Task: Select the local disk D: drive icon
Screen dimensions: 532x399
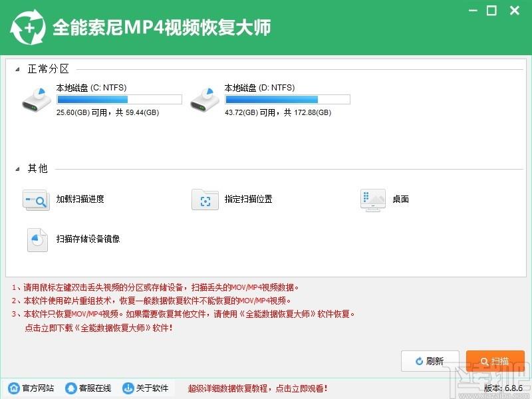Action: pos(204,100)
